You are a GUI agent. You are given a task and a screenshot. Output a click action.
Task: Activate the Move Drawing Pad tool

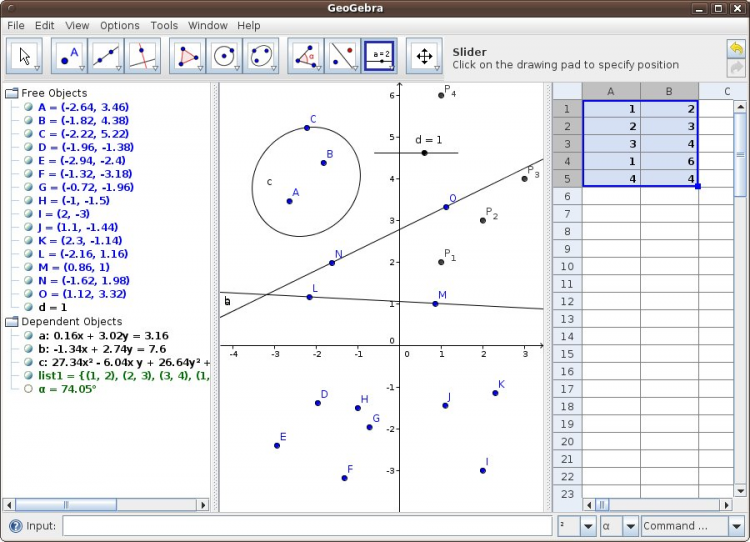(x=424, y=57)
